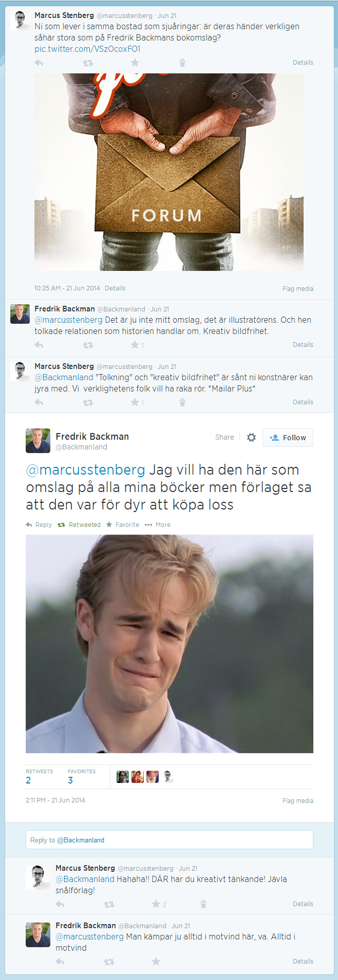Image resolution: width=338 pixels, height=980 pixels.
Task: Share the main tweet
Action: 224,437
